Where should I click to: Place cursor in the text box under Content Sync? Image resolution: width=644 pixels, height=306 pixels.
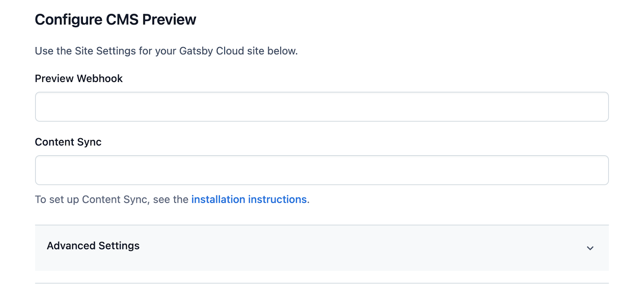click(x=322, y=170)
